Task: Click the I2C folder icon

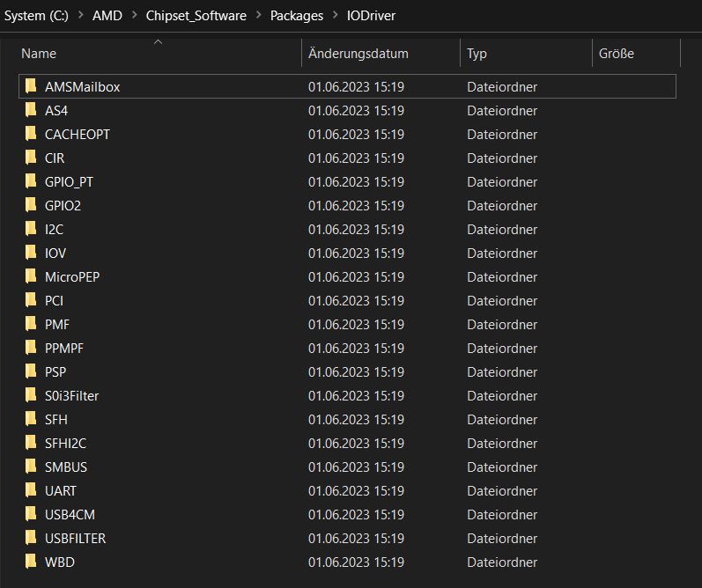Action: [x=31, y=228]
